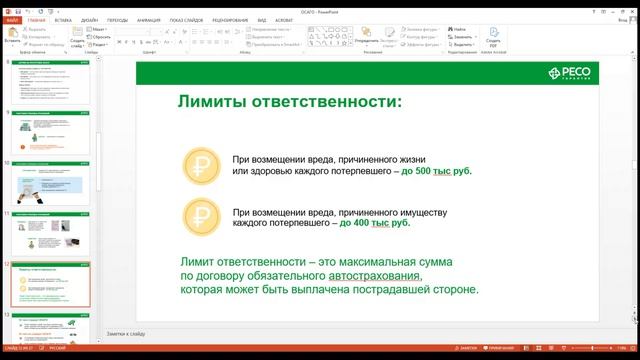Click Вход (Sign in) link
This screenshot has height=360, width=640.
pyautogui.click(x=622, y=20)
